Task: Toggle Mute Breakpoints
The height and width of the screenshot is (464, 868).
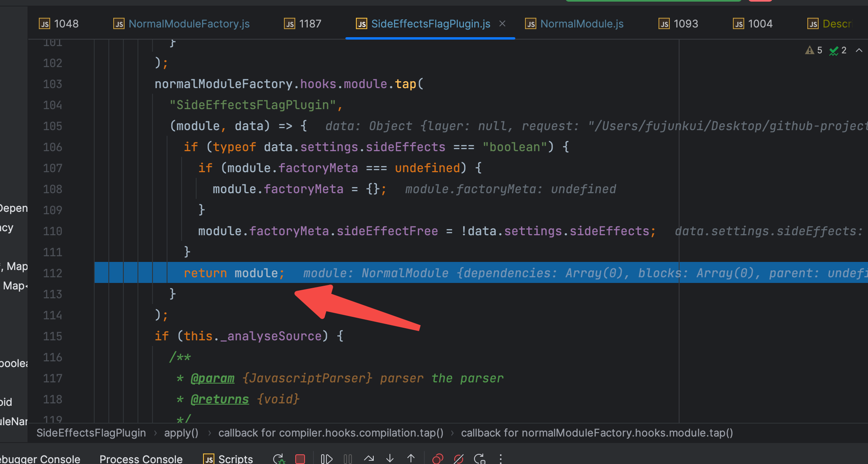Action: coord(459,459)
